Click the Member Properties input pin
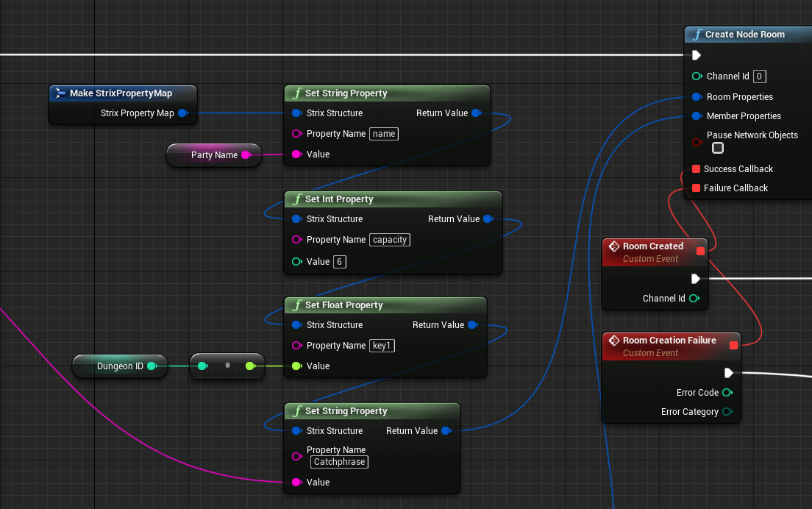Screen dimensions: 812x509 point(697,116)
